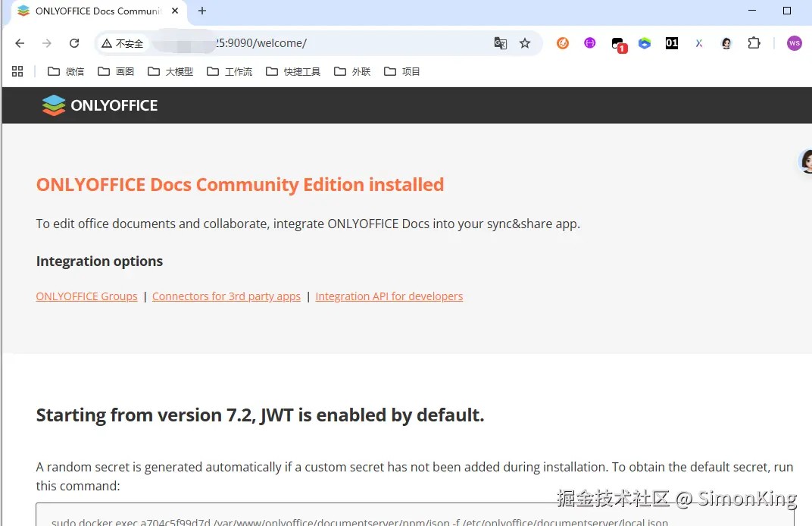
Task: Open the 项目 bookmark folder
Action: coord(402,71)
